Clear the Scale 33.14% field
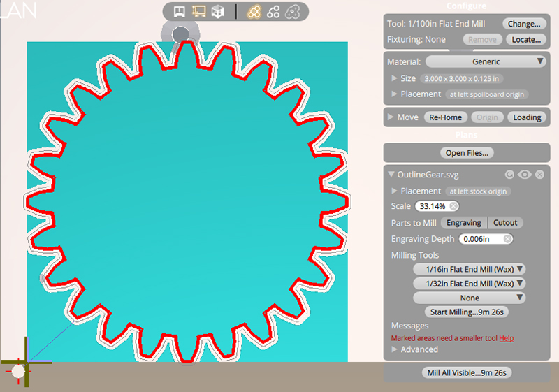Screen dimensions: 559x392 tap(453, 206)
